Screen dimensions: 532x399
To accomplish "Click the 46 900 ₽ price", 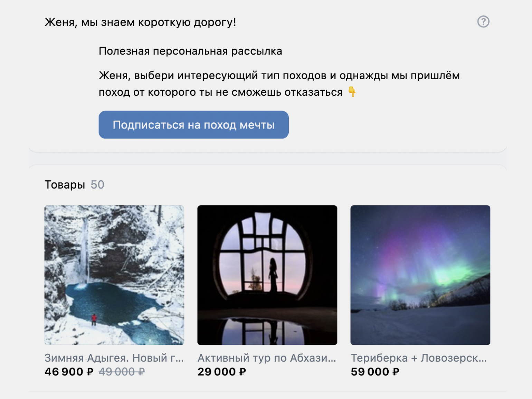I will (69, 372).
